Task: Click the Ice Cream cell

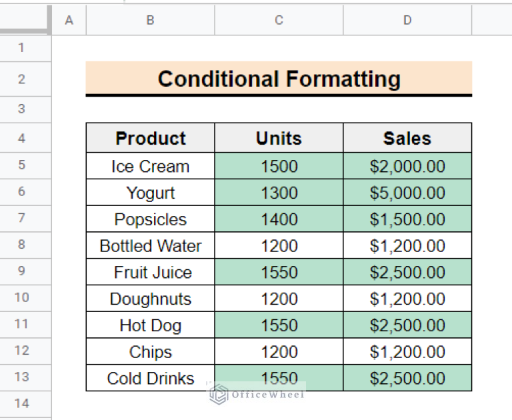Action: tap(150, 166)
